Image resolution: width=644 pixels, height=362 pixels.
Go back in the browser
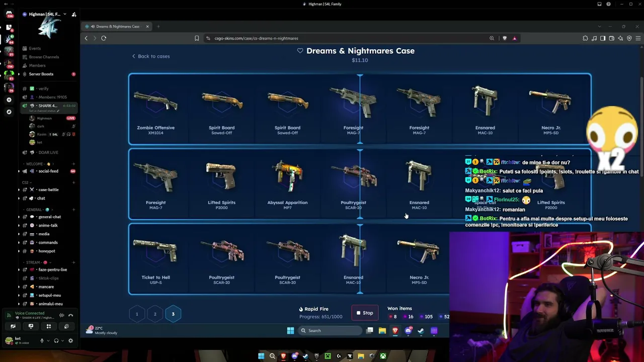[x=86, y=38]
